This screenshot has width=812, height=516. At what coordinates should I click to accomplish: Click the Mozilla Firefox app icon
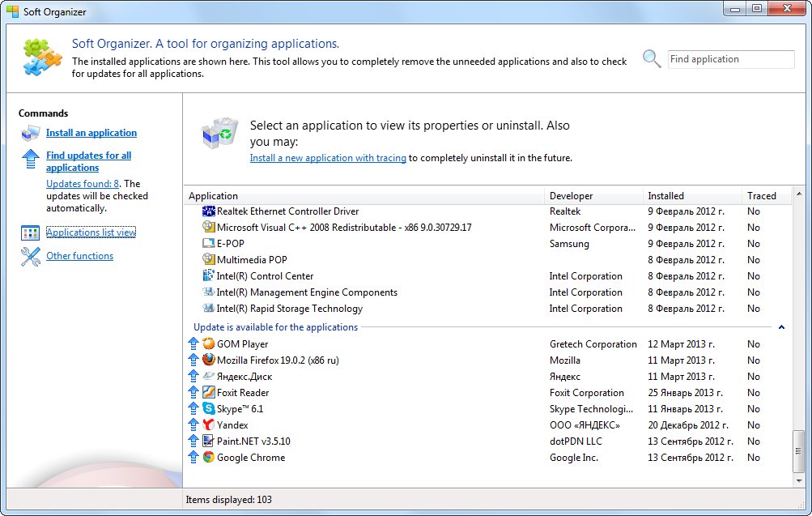pos(209,360)
